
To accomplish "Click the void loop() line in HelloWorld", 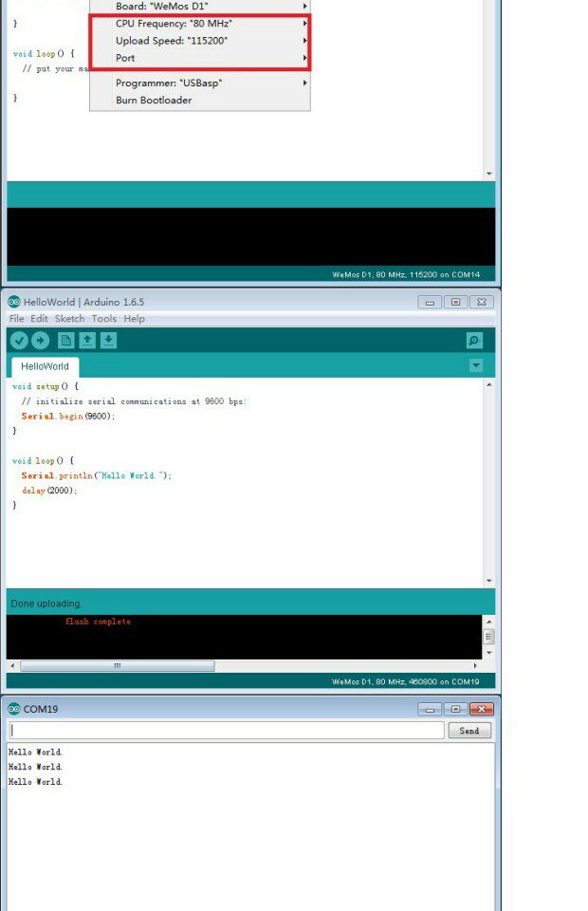I will (43, 461).
